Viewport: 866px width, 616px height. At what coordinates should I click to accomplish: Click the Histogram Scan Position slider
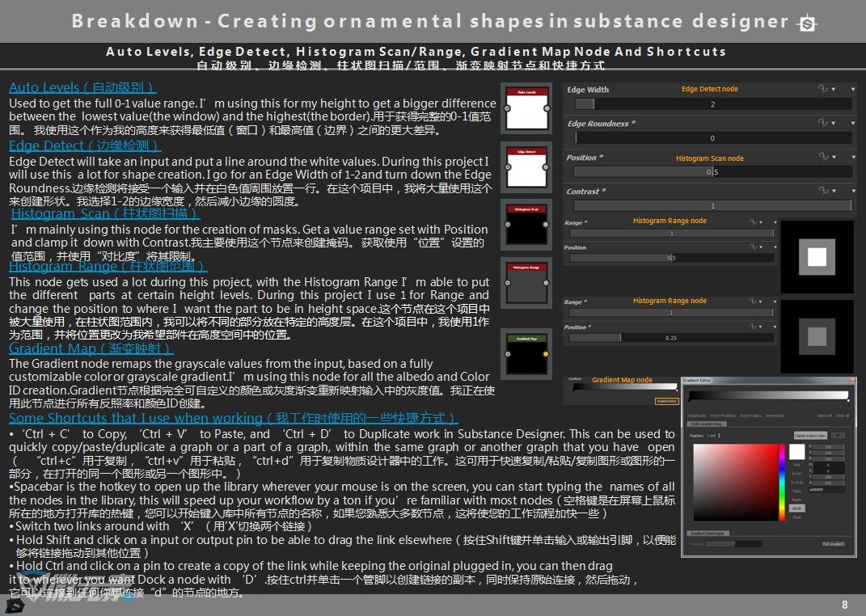point(712,171)
